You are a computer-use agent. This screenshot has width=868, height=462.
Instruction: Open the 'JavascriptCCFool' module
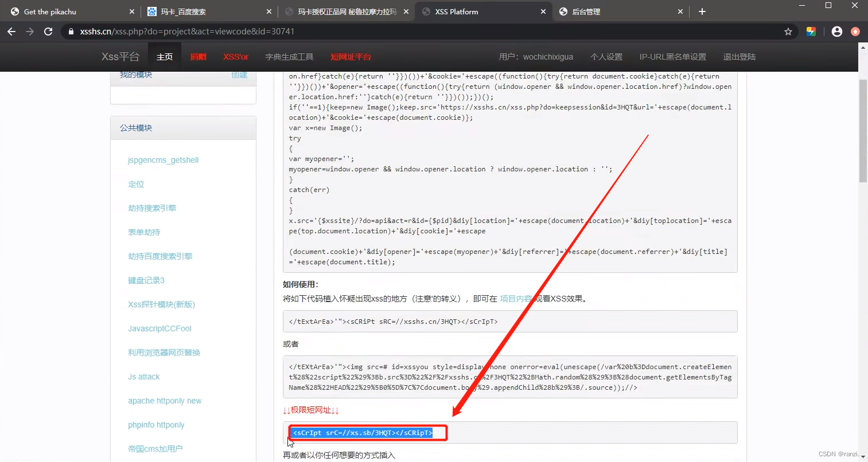(x=159, y=328)
